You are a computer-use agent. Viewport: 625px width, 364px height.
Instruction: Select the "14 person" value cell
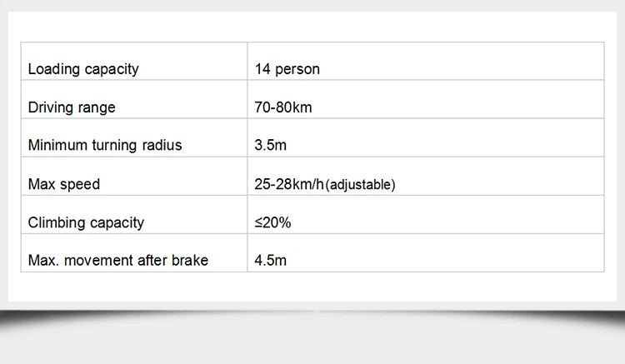[x=287, y=69]
